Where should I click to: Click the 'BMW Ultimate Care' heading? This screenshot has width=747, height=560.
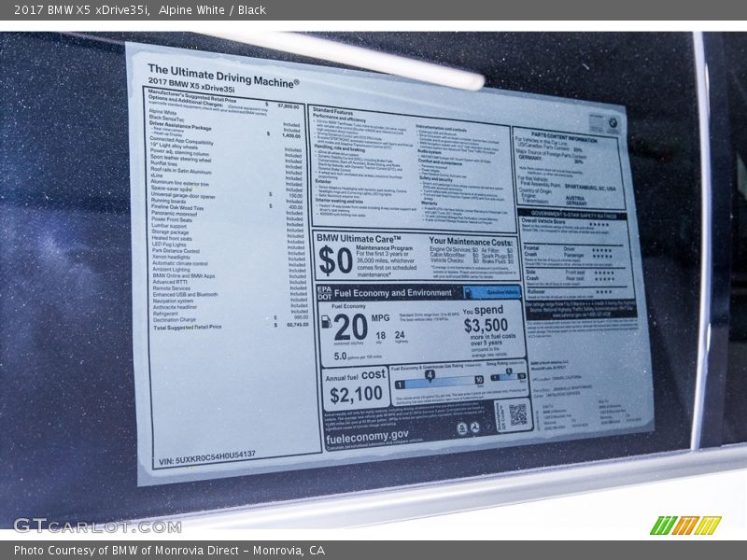pyautogui.click(x=359, y=239)
